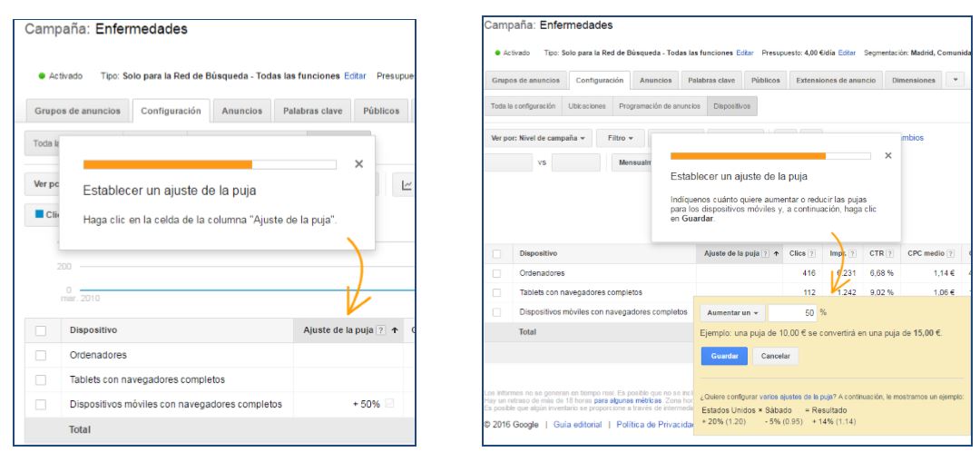Viewport: 980px width, 452px height.
Task: Click help icon beside Ajuste de la puja, left screenshot
Action: pyautogui.click(x=380, y=330)
